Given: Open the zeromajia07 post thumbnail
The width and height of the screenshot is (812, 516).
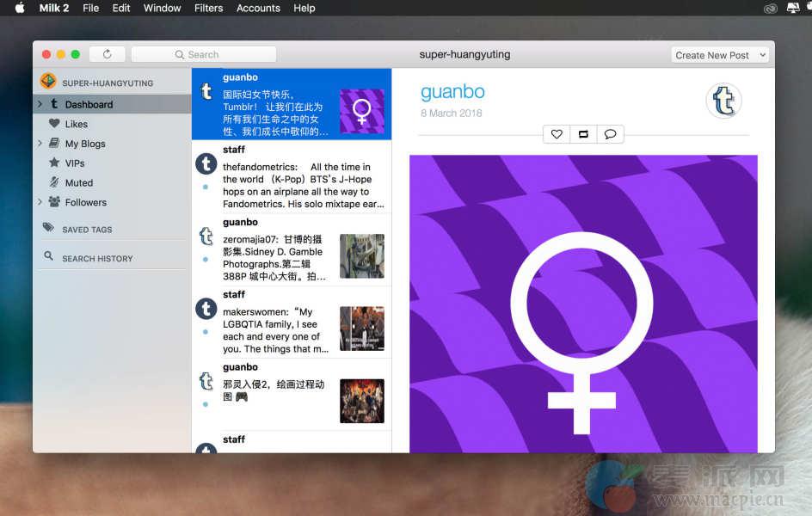Looking at the screenshot, I should click(361, 256).
